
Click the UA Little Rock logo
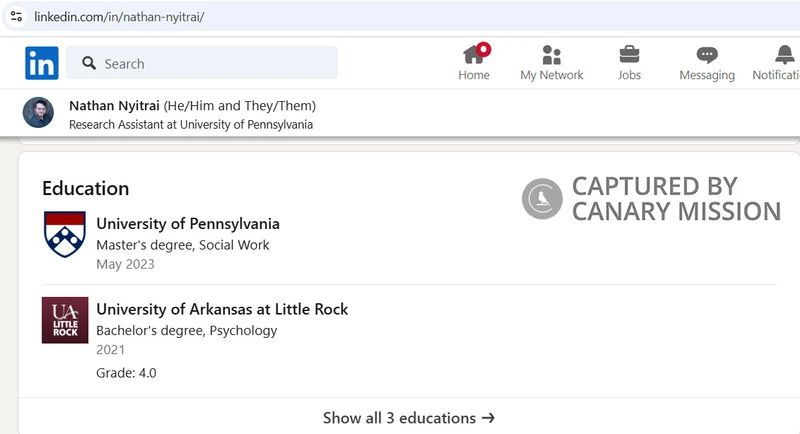tap(65, 320)
